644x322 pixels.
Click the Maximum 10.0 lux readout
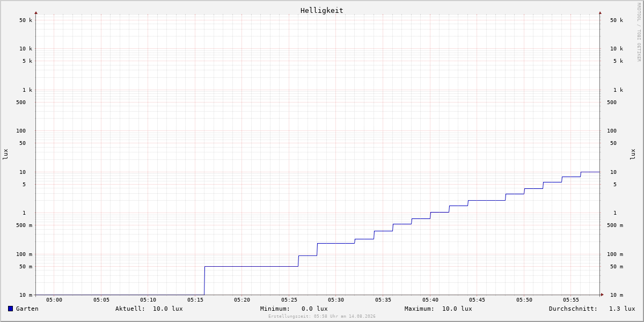coord(438,309)
